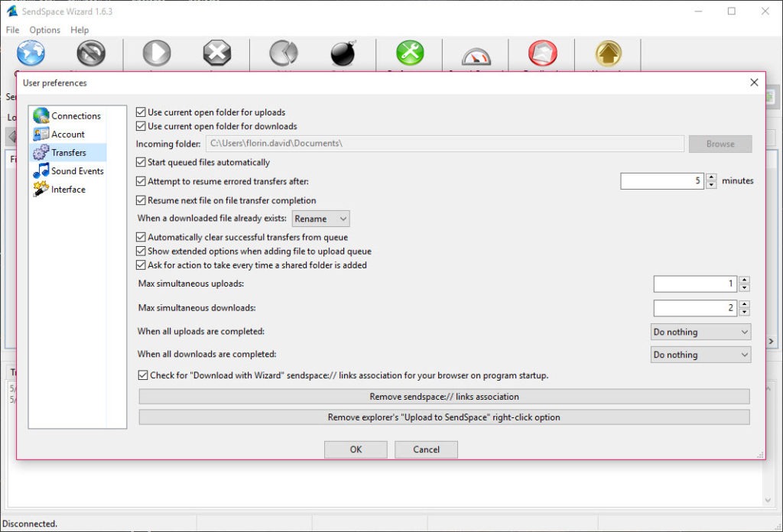
Task: Click the Max simultaneous uploads field
Action: tap(695, 284)
